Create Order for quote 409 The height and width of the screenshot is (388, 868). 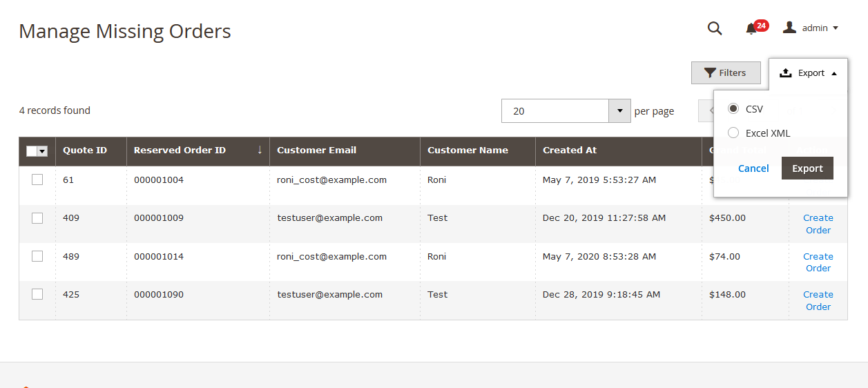click(x=818, y=224)
